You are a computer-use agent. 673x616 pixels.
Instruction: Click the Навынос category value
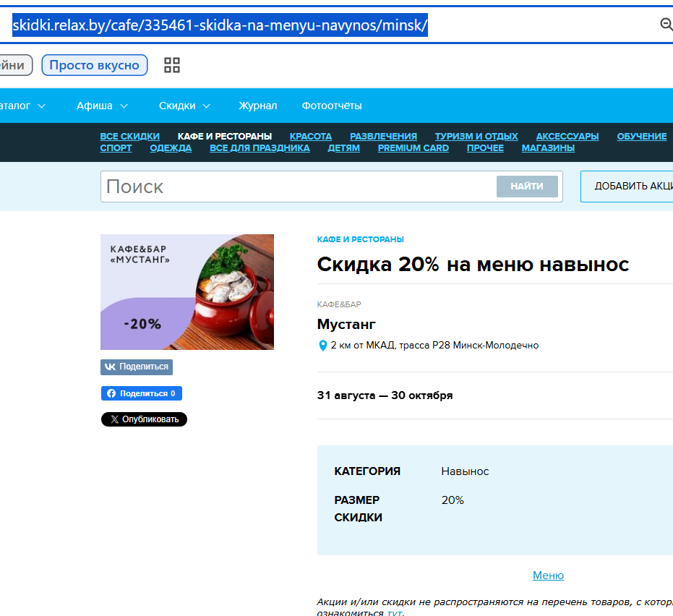tap(465, 471)
